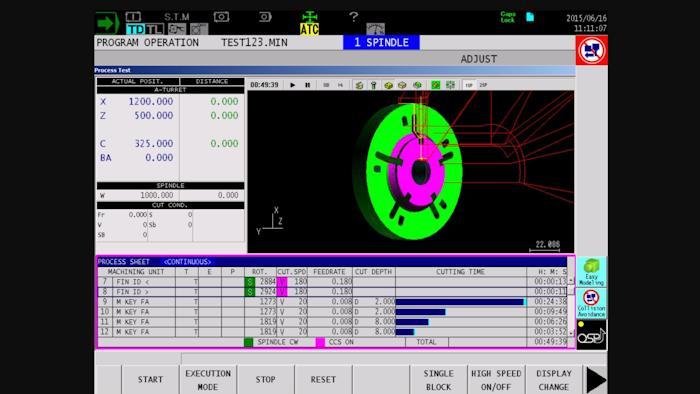Click the ADJUST label

[479, 59]
